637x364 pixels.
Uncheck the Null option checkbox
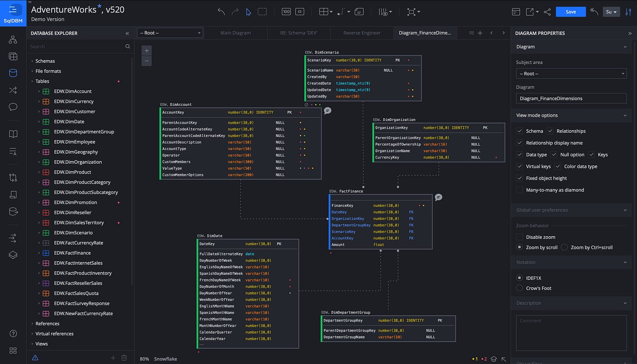tap(553, 155)
